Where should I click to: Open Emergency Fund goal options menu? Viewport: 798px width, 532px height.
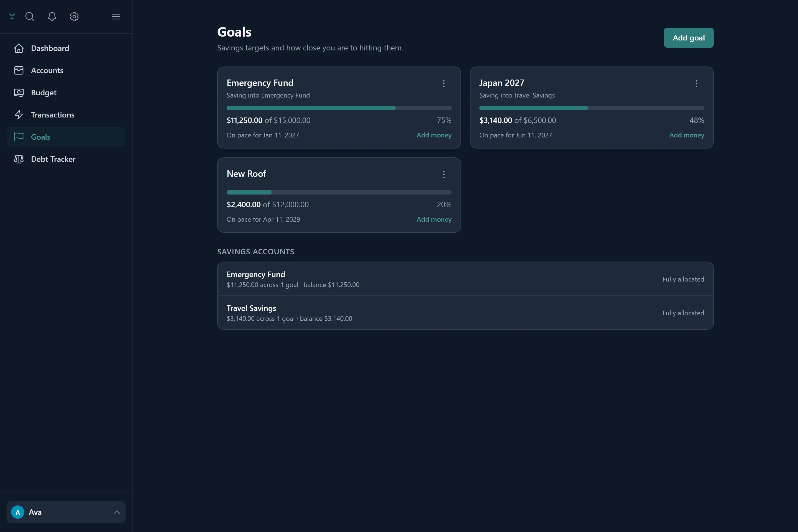tap(444, 84)
